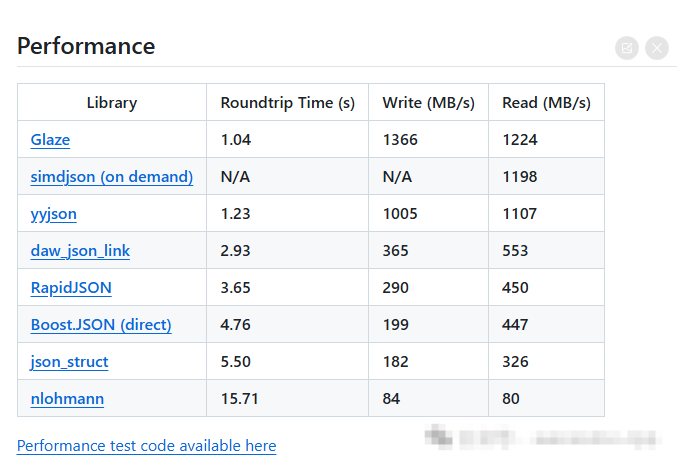Open the nlohmann link
This screenshot has height=470, width=689.
click(67, 399)
